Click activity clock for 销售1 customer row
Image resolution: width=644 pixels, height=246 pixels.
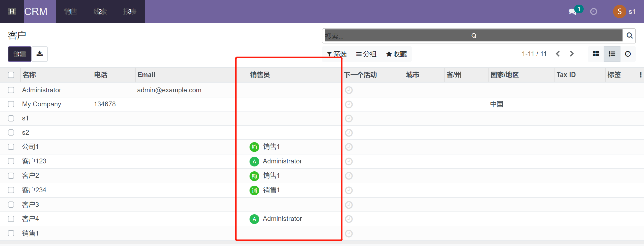pyautogui.click(x=349, y=233)
